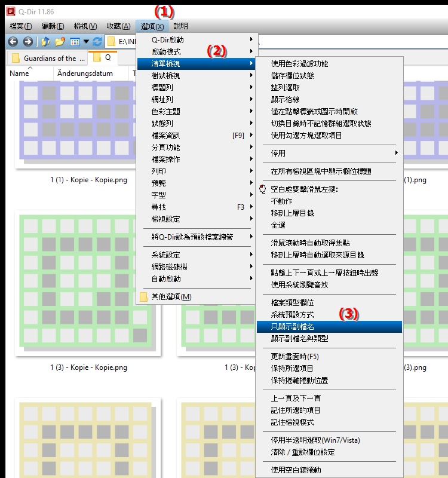The height and width of the screenshot is (478, 448).
Task: Expand the 檔案資訊 [F9] submenu
Action: [196, 136]
